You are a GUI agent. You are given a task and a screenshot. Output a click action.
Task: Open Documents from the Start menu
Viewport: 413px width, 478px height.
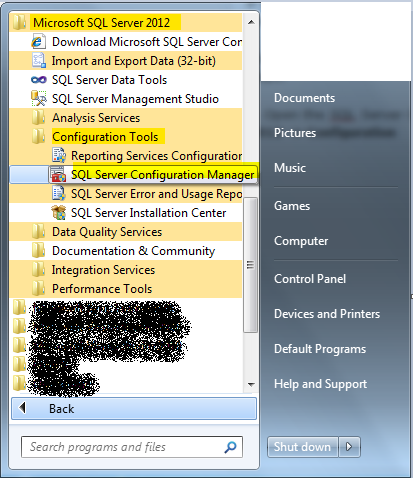coord(304,98)
